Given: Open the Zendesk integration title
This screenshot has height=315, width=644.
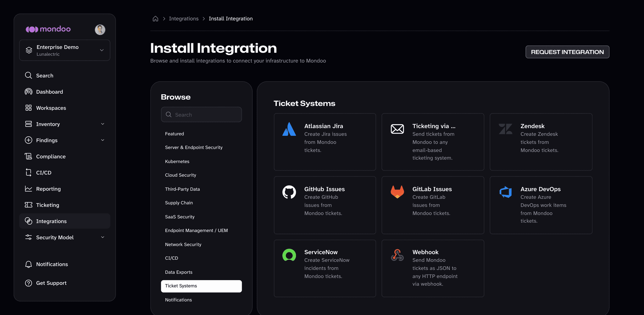Looking at the screenshot, I should [532, 126].
